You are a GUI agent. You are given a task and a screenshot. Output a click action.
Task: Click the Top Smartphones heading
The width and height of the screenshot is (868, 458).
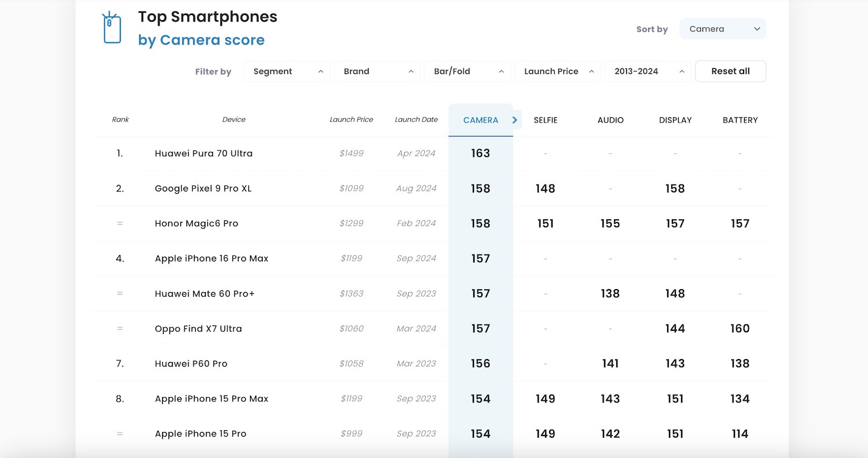[208, 17]
